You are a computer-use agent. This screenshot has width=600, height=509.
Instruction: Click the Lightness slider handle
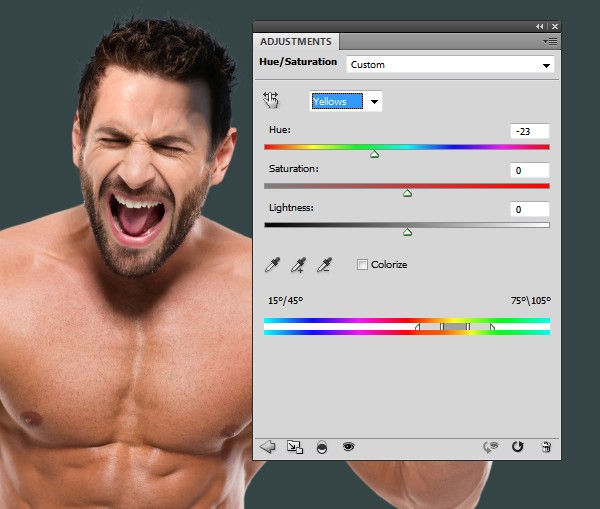[x=407, y=232]
